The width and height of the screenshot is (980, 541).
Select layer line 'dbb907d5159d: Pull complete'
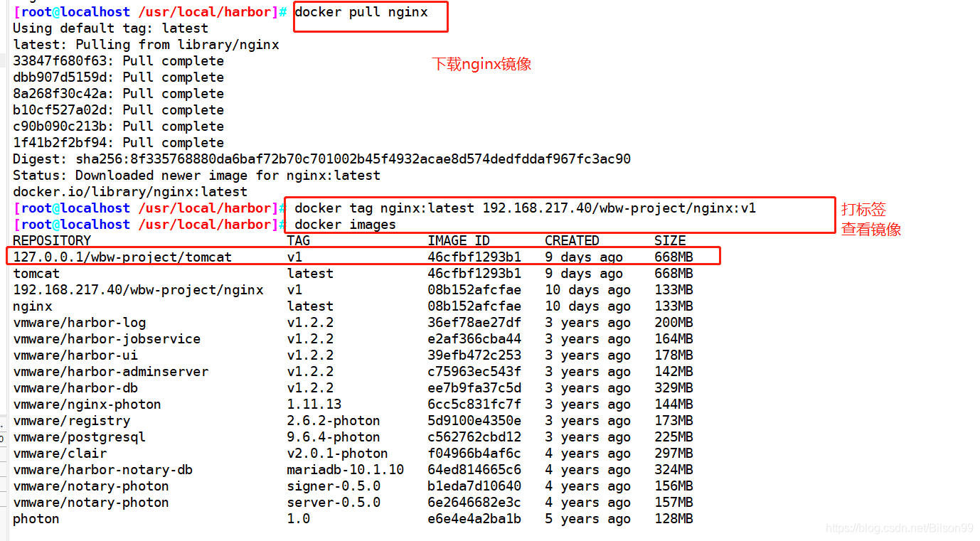[118, 77]
